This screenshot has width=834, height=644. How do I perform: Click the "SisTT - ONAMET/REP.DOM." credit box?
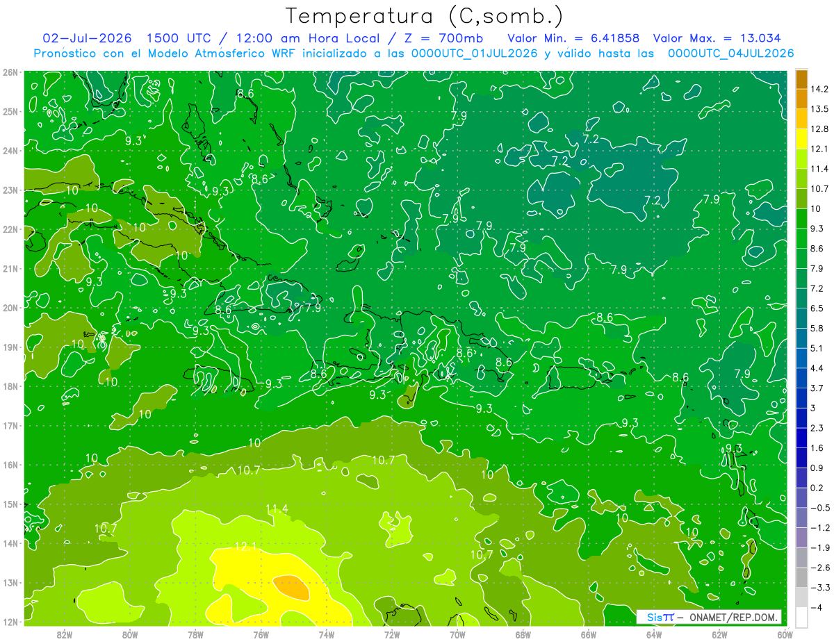pyautogui.click(x=709, y=617)
